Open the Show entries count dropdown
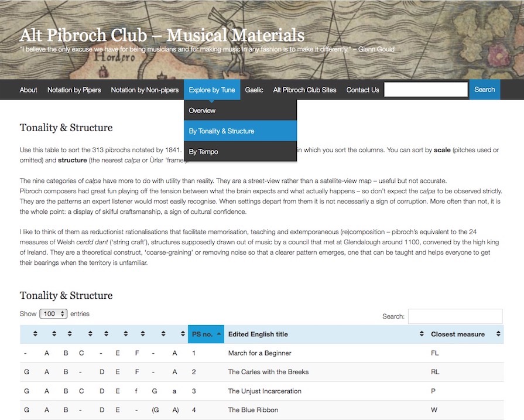This screenshot has height=420, width=524. click(53, 314)
